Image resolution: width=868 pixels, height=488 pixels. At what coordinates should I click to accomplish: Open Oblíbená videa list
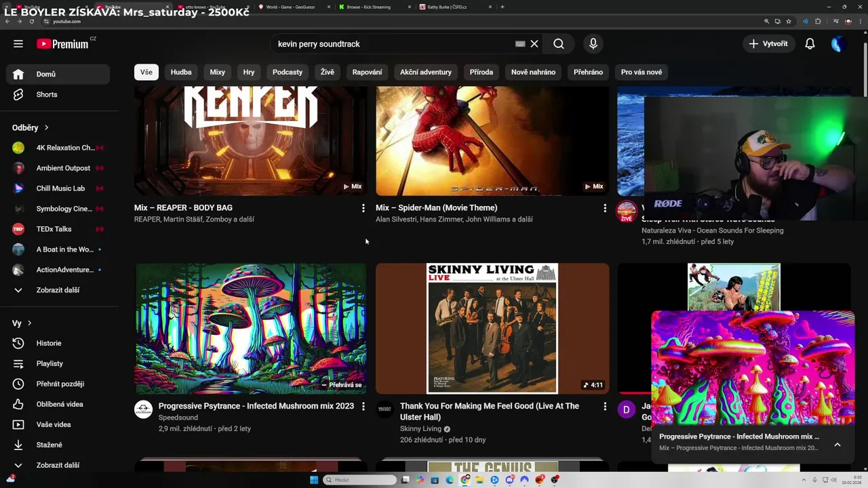(58, 404)
